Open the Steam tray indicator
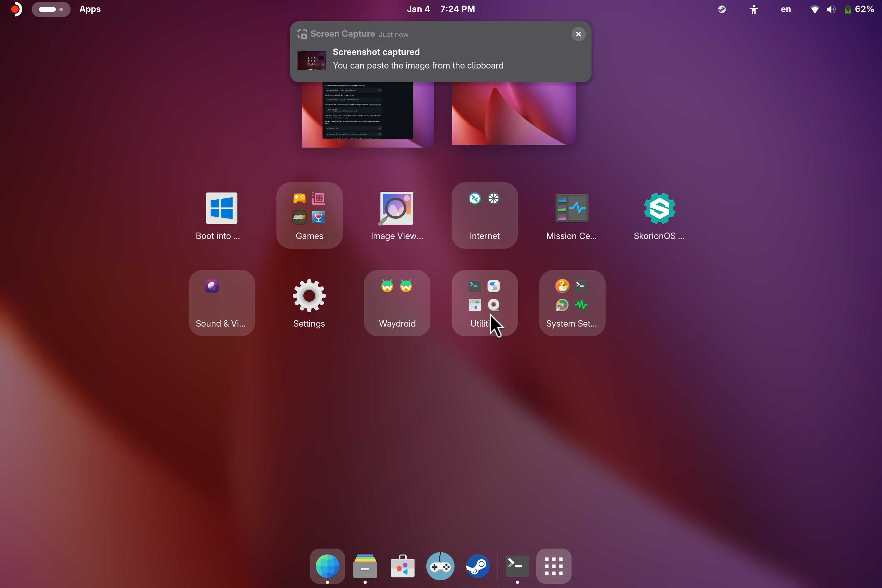 tap(721, 9)
